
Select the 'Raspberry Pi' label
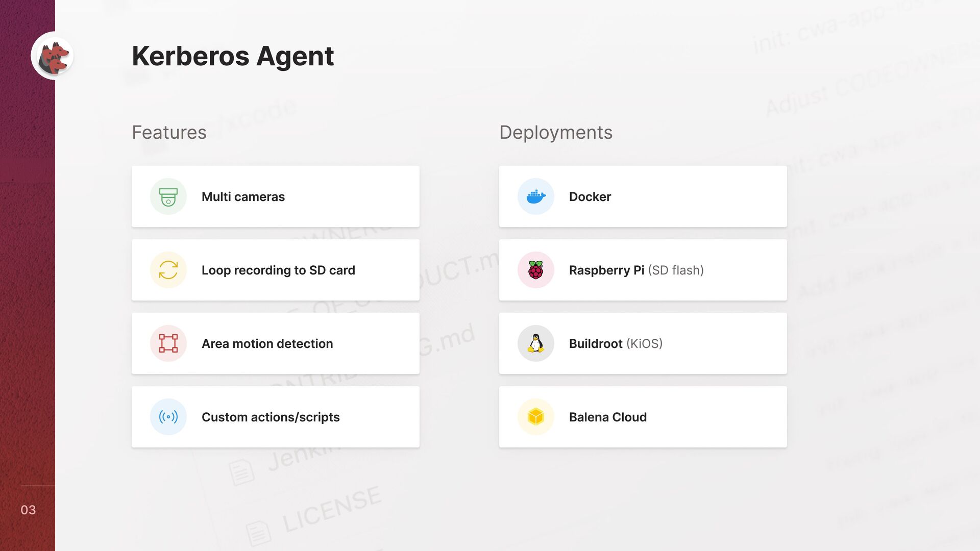(606, 270)
